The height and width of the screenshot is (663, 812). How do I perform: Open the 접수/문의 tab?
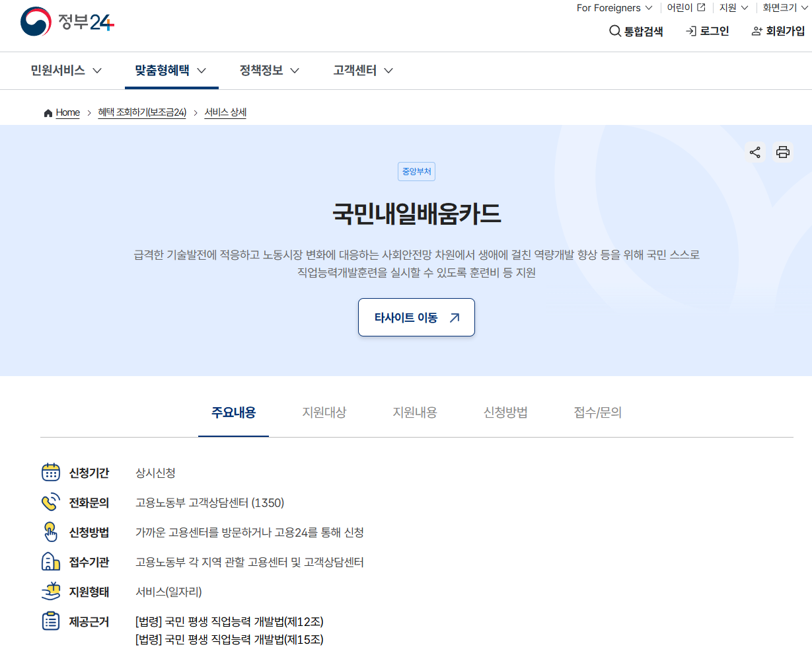(x=598, y=413)
